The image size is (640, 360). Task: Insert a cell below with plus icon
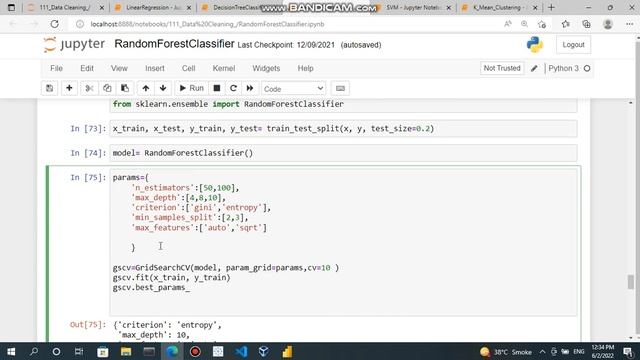tap(69, 89)
